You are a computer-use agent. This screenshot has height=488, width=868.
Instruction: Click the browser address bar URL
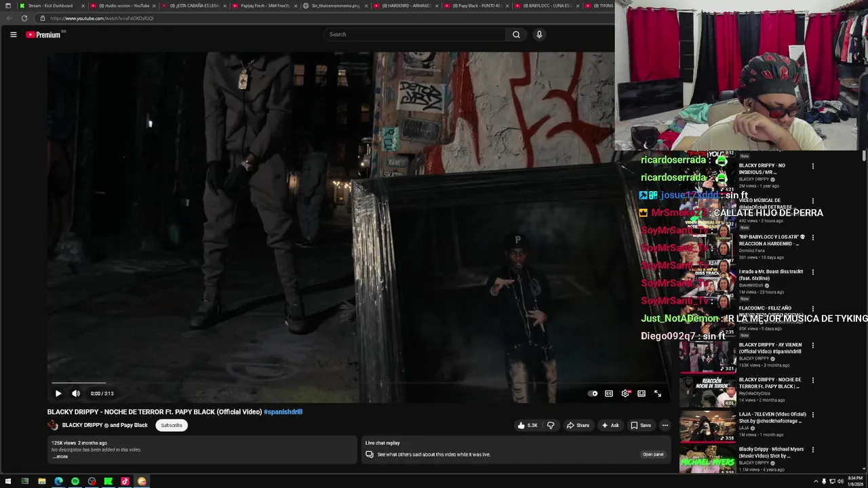102,18
